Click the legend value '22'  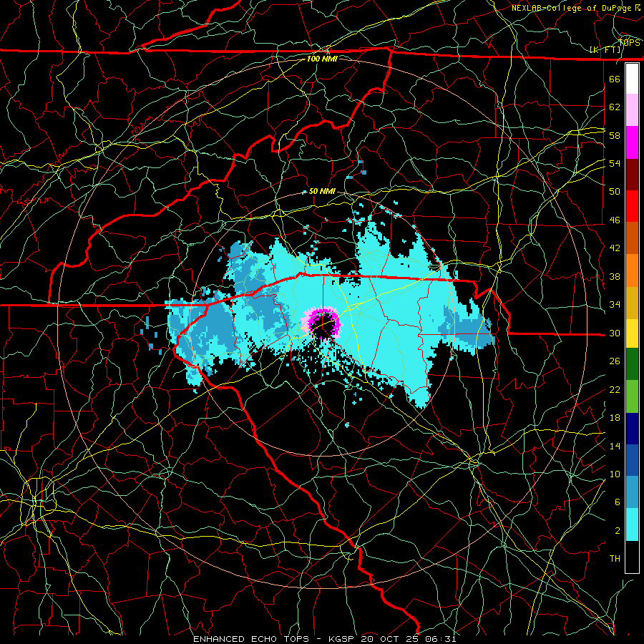615,389
